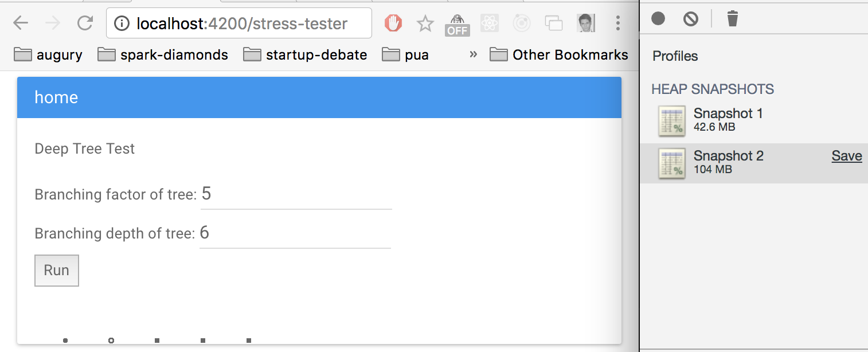
Task: Toggle the bookmark star for this page
Action: pos(425,23)
